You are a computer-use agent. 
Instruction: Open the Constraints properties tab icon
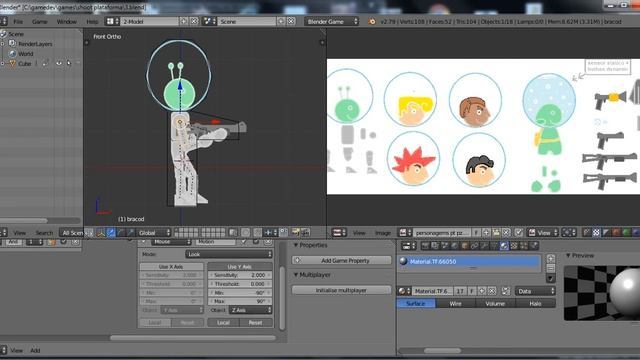coord(474,246)
